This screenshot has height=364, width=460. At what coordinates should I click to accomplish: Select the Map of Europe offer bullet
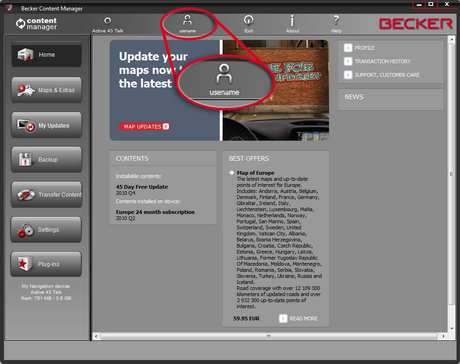click(232, 173)
